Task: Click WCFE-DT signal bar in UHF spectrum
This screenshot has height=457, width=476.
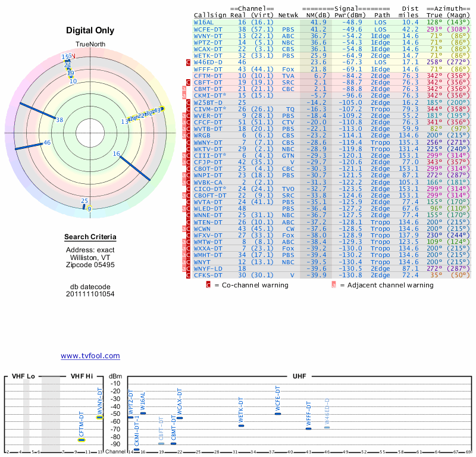Action: (277, 413)
